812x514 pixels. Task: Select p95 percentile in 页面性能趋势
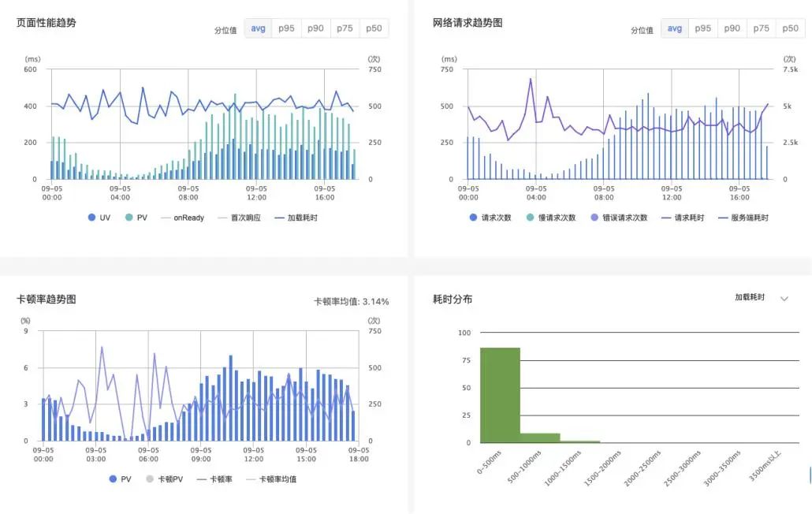pos(287,28)
